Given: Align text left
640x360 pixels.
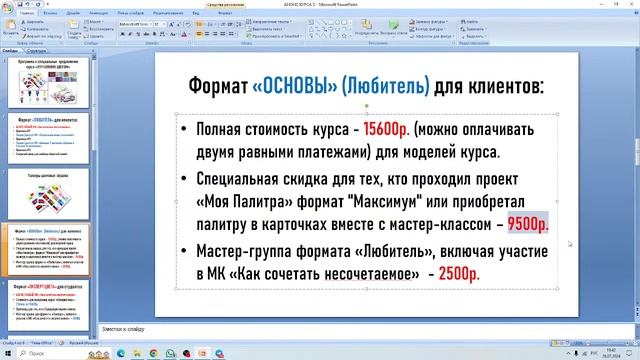Looking at the screenshot, I should (x=199, y=34).
